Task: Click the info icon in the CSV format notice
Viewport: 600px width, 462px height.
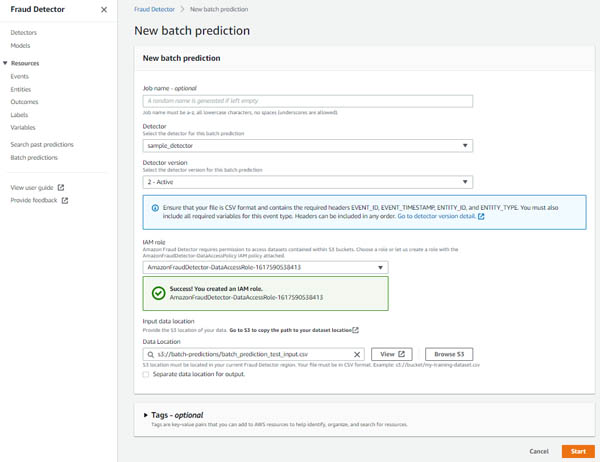Action: pyautogui.click(x=155, y=208)
